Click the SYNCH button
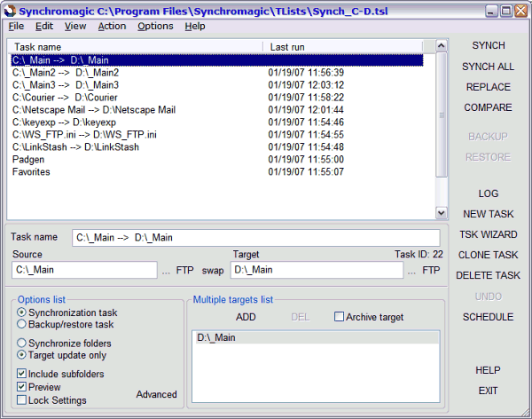532x419 pixels. (488, 45)
